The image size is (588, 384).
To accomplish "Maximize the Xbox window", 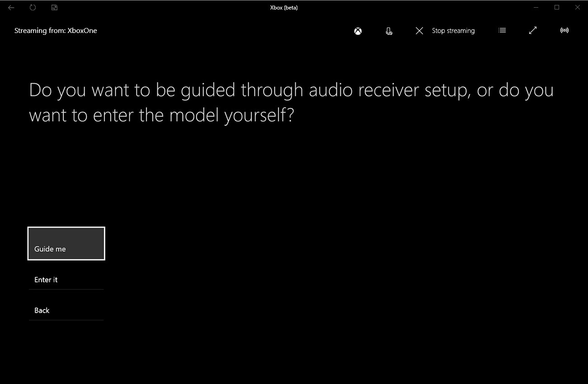I will coord(557,7).
